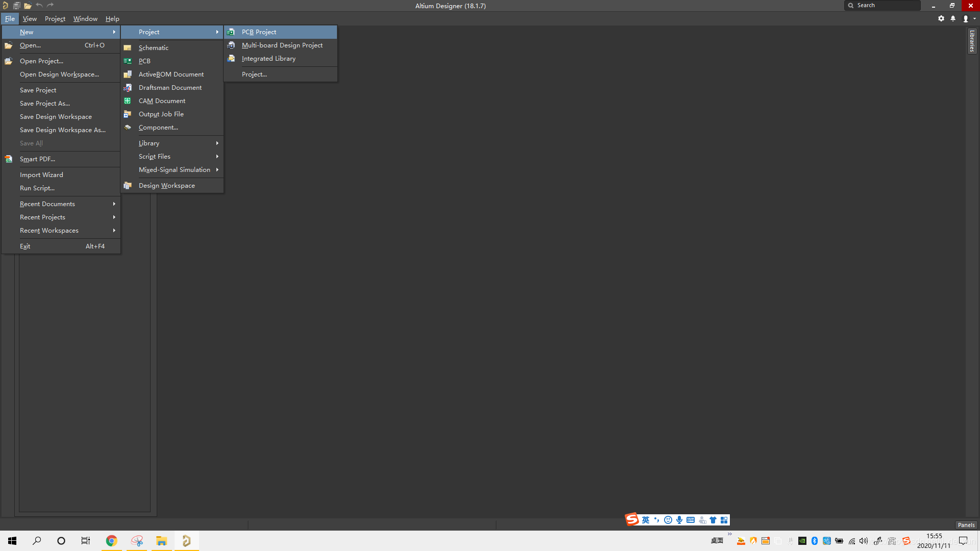
Task: Click the Integrated Library icon
Action: (x=231, y=59)
